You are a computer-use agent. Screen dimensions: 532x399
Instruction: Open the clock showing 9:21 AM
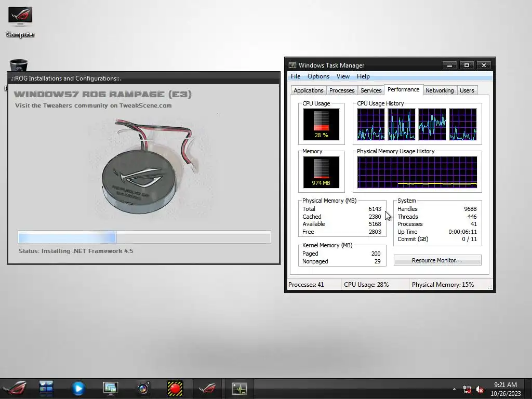tap(505, 389)
